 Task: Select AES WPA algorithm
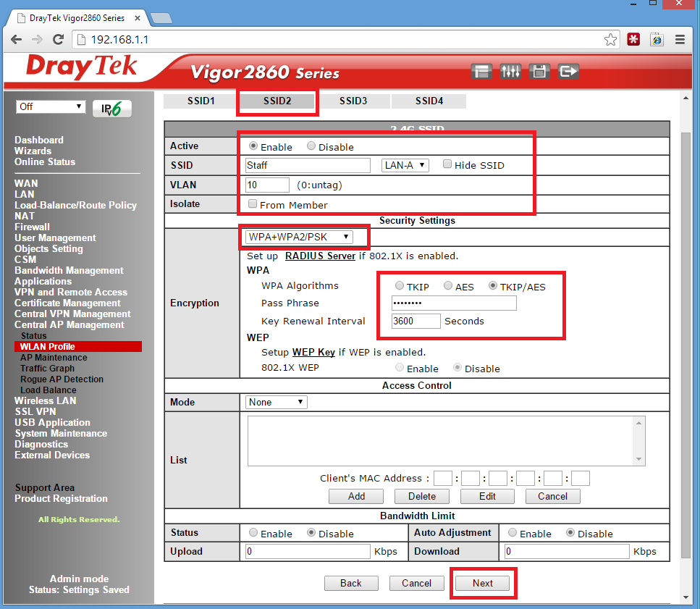point(448,285)
